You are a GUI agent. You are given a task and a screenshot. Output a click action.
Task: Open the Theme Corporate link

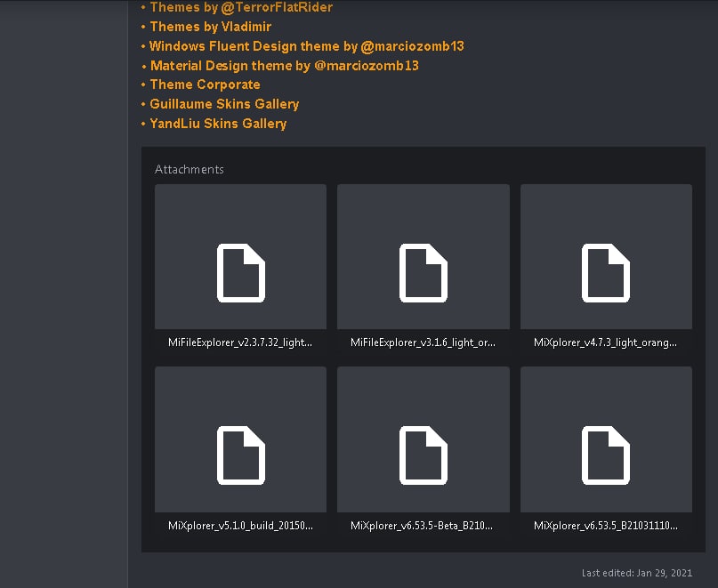click(x=205, y=85)
